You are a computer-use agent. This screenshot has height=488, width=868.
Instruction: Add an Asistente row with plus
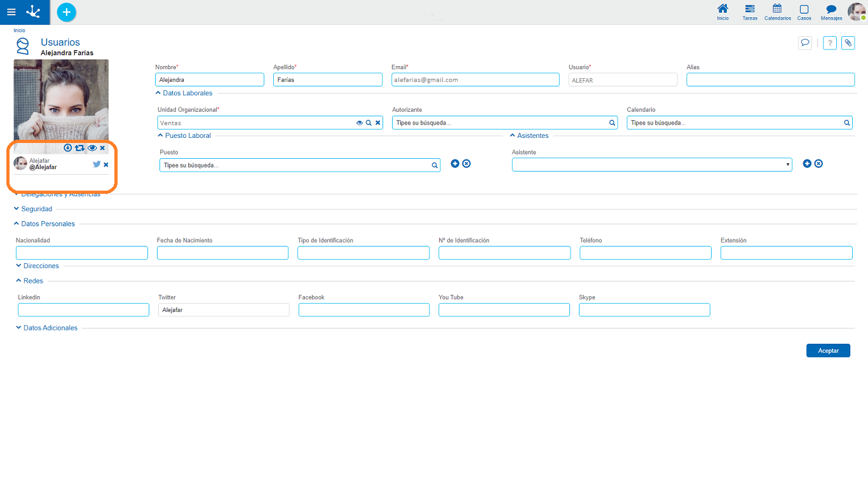[x=807, y=163]
